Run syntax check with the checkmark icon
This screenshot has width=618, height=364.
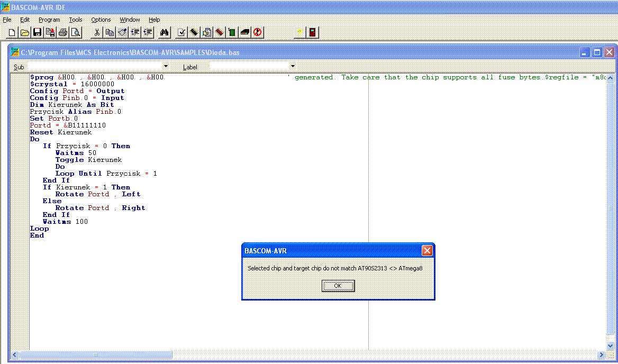(181, 32)
